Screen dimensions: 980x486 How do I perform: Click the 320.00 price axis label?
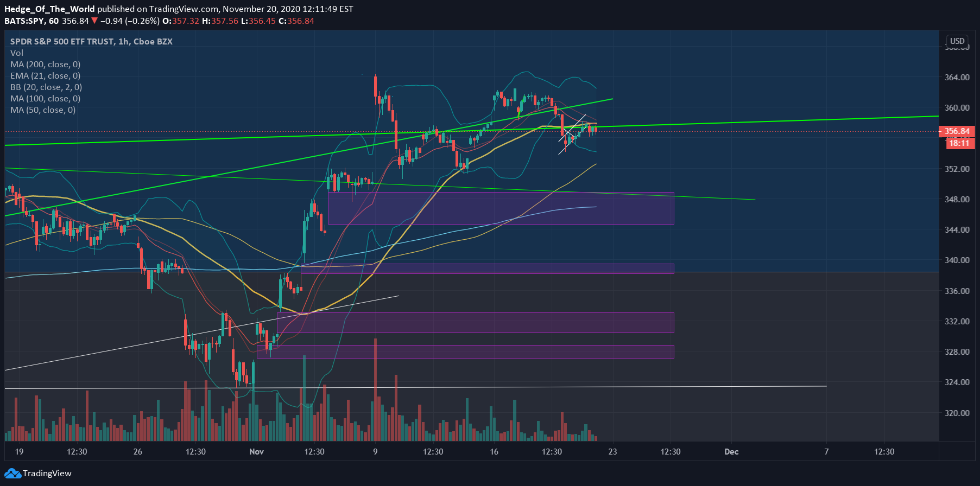pyautogui.click(x=957, y=413)
